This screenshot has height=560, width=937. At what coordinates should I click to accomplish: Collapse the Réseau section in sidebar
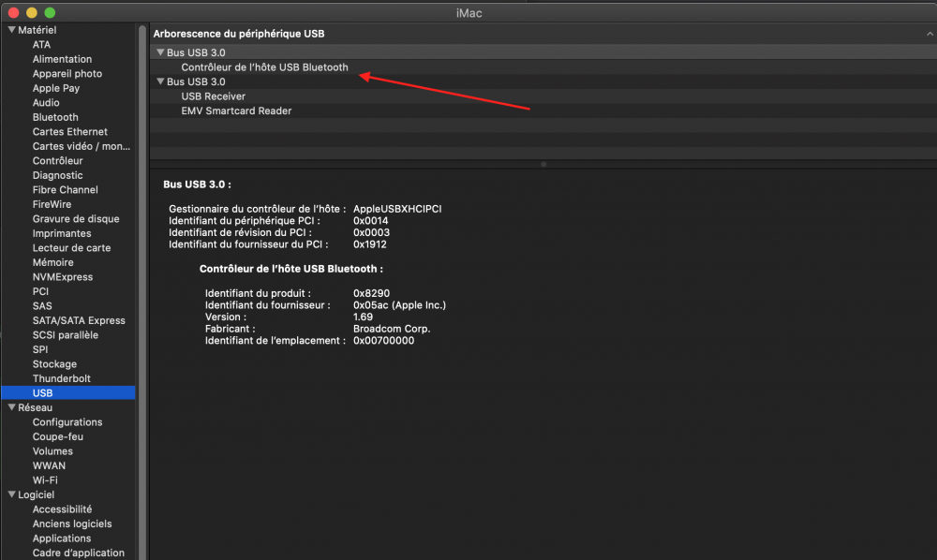tap(11, 408)
